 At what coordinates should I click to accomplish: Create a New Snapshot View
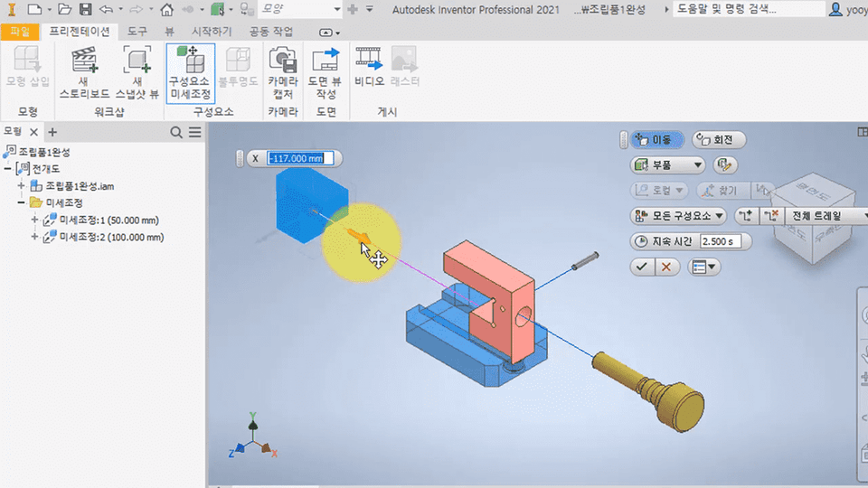click(137, 73)
